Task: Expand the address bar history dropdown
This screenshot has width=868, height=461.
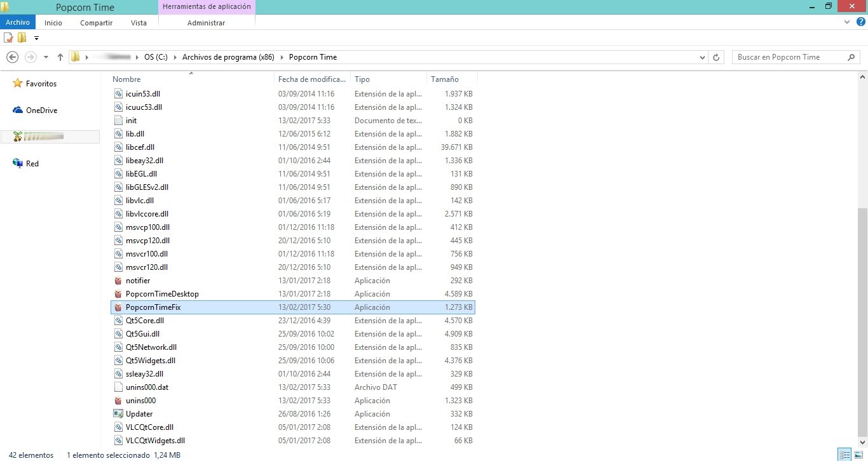Action: click(x=702, y=57)
